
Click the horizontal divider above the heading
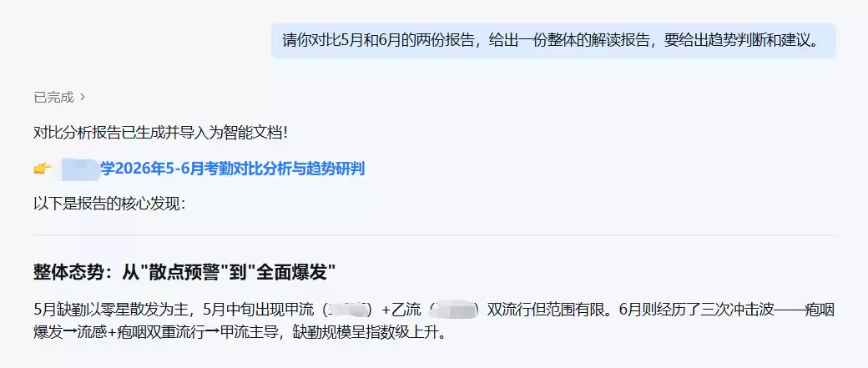434,236
